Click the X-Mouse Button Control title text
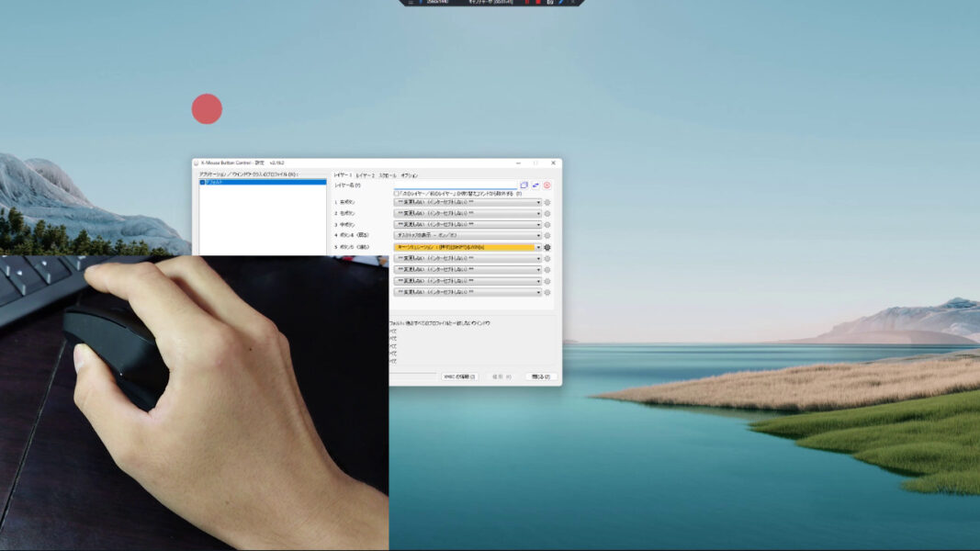The width and height of the screenshot is (980, 551). (x=242, y=163)
